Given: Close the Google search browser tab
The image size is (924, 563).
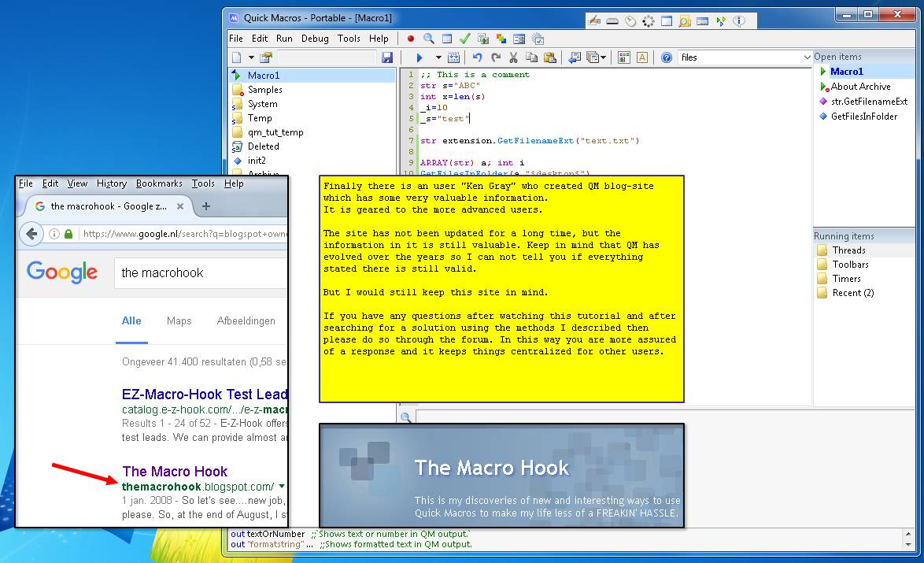Looking at the screenshot, I should [180, 206].
